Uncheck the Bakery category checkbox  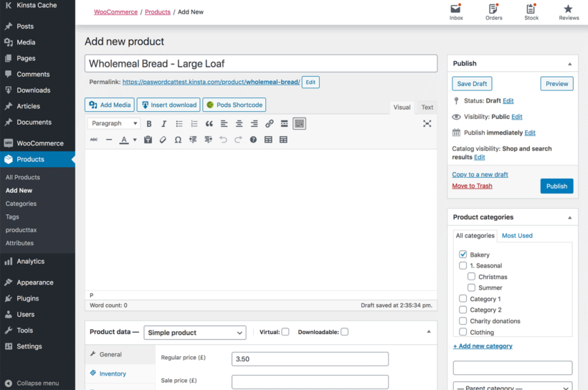463,255
